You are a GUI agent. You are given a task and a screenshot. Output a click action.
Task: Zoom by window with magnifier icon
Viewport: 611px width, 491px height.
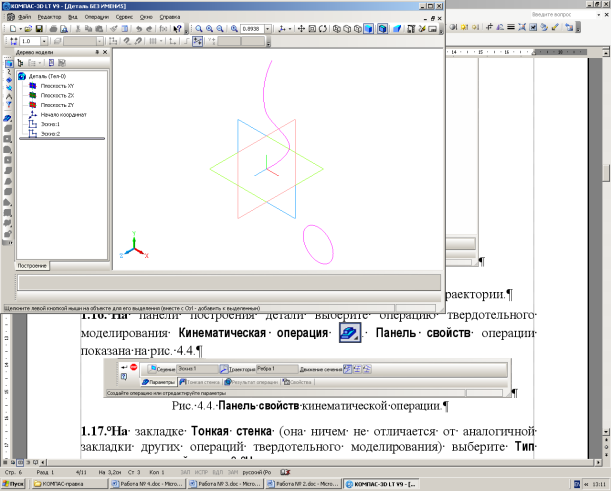coord(199,29)
